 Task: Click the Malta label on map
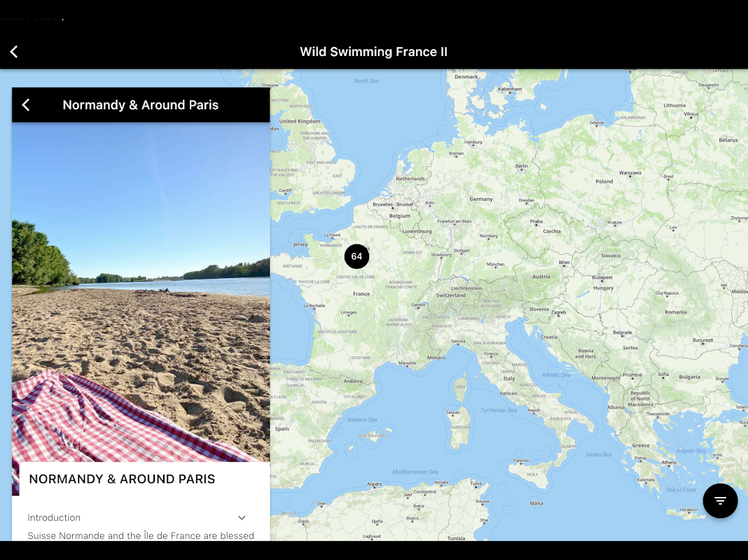tap(536, 503)
